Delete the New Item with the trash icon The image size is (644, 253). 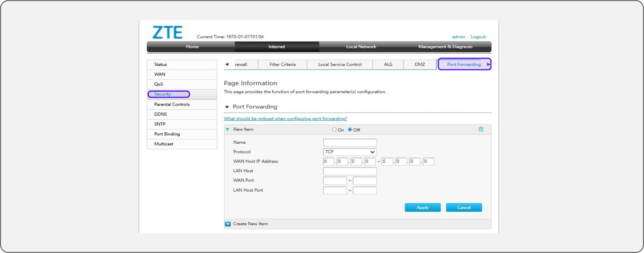(x=481, y=129)
